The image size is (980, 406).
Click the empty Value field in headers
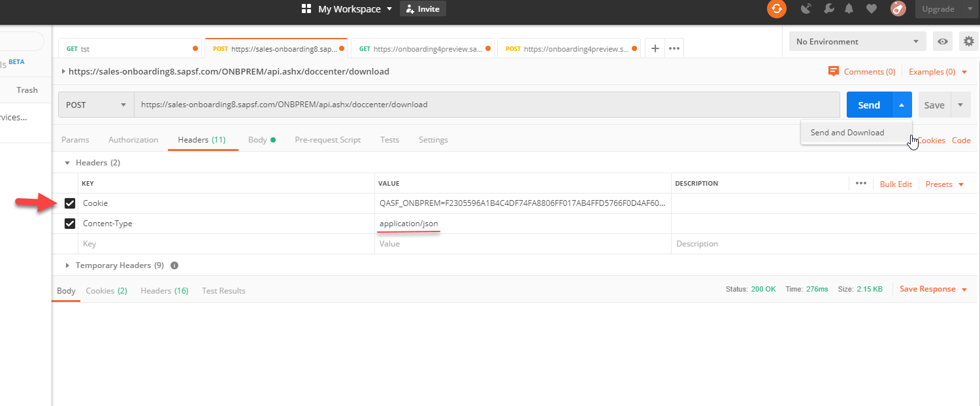(x=523, y=244)
